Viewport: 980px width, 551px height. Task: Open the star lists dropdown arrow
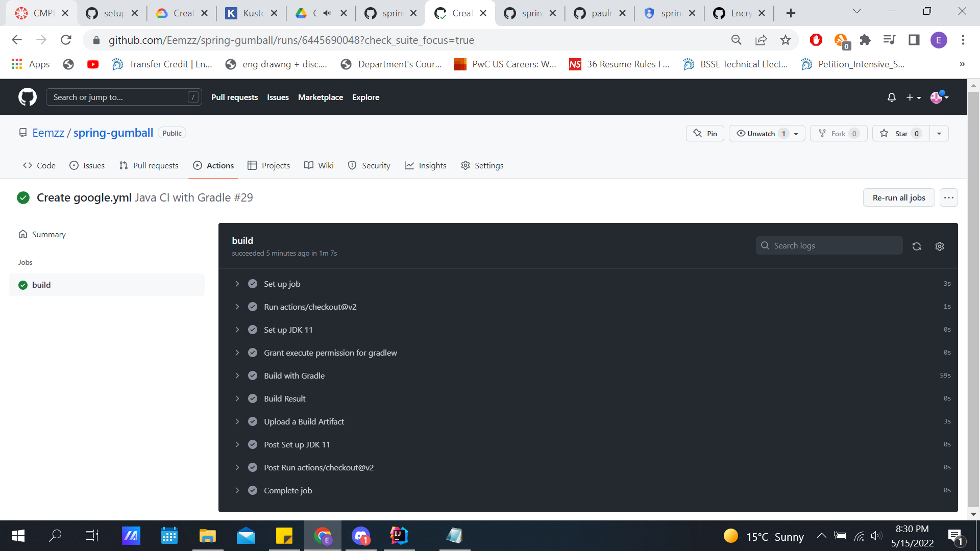(x=939, y=133)
